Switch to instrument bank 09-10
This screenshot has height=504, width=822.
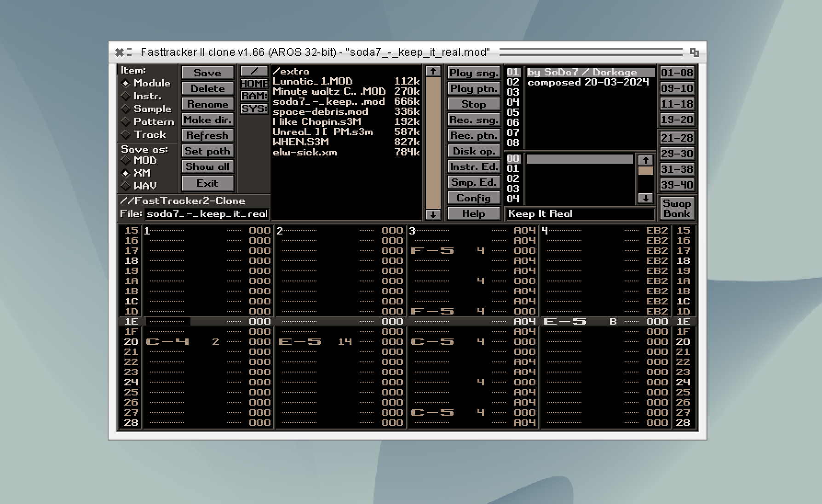(677, 88)
